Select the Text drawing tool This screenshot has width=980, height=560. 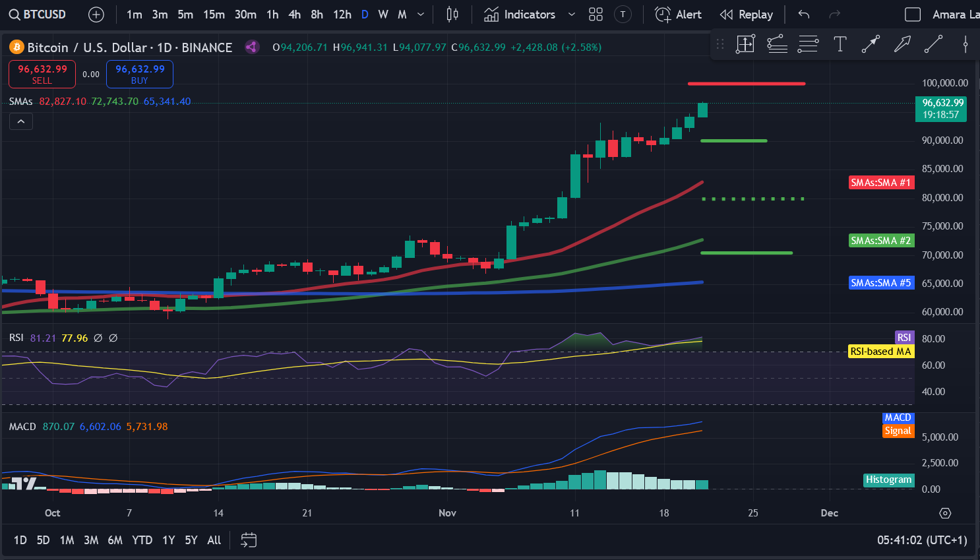(x=840, y=44)
